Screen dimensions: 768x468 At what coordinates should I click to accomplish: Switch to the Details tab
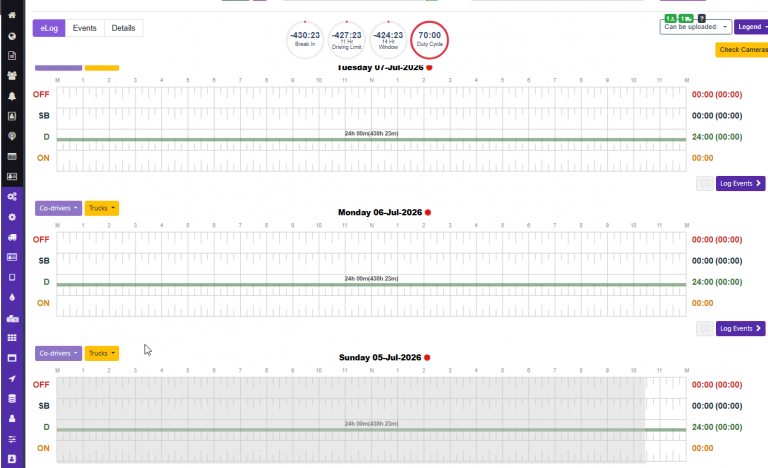123,28
